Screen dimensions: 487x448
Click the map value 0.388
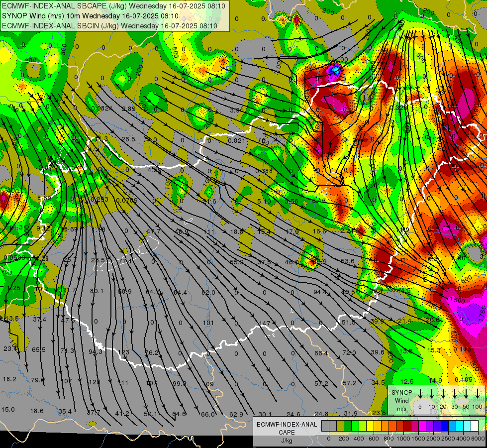(x=264, y=171)
